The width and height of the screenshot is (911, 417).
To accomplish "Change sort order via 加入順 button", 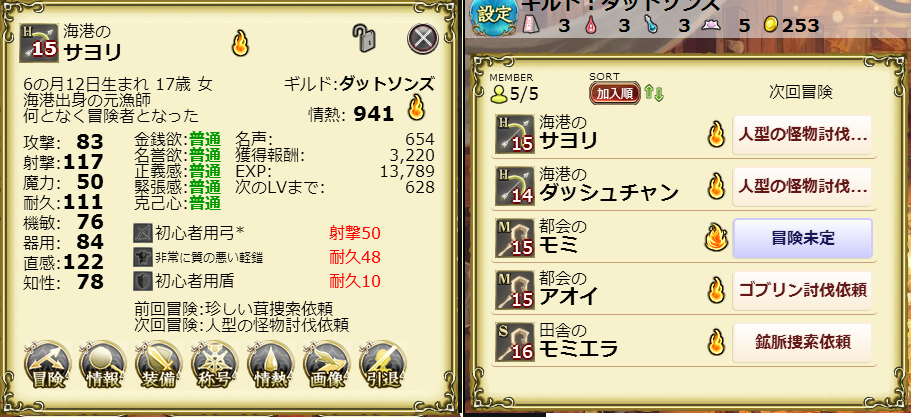I will click(615, 93).
